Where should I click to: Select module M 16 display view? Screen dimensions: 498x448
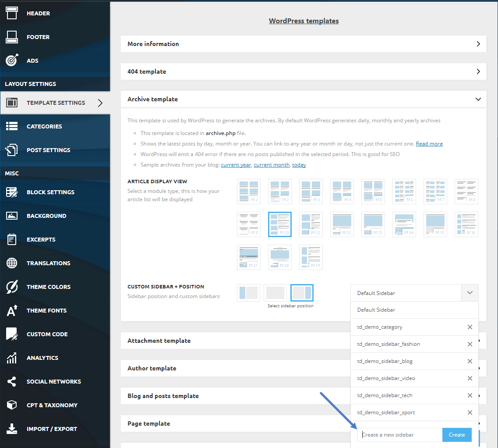pyautogui.click(x=466, y=224)
